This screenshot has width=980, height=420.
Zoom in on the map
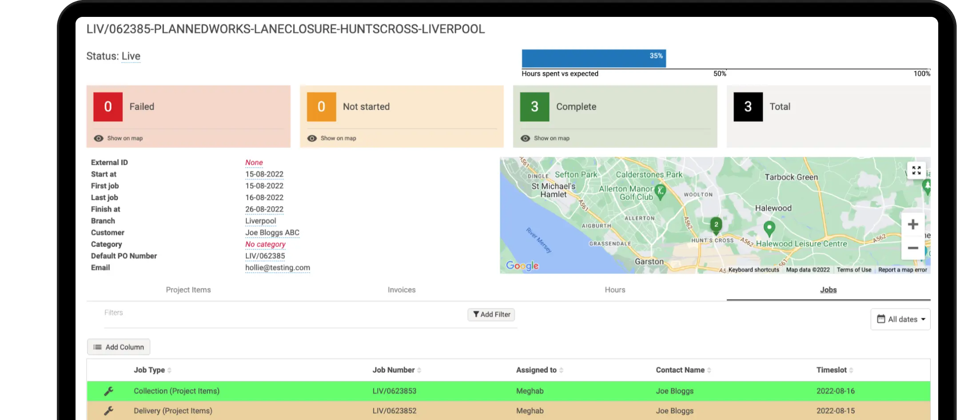click(913, 224)
